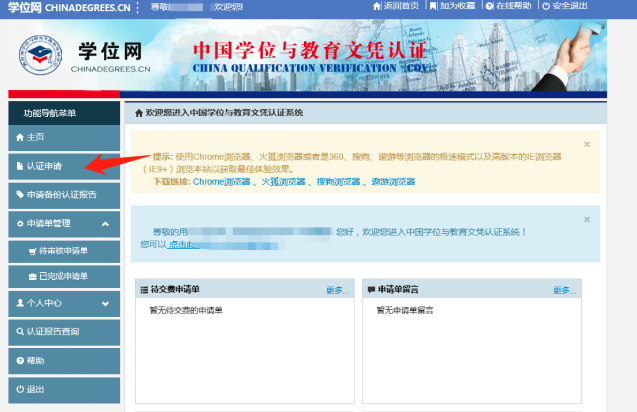Click 安全退出 to log out
The width and height of the screenshot is (637, 412).
point(570,6)
